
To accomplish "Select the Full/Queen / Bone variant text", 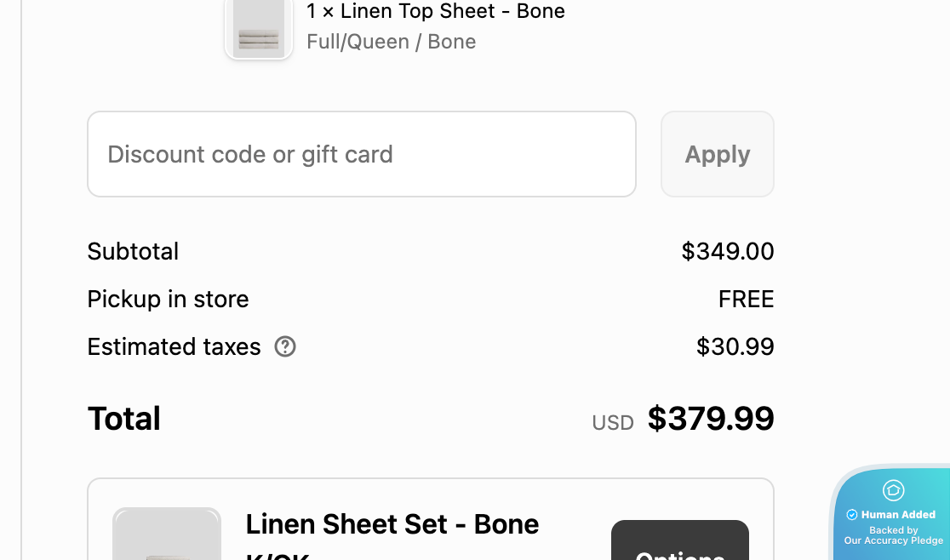I will (391, 42).
